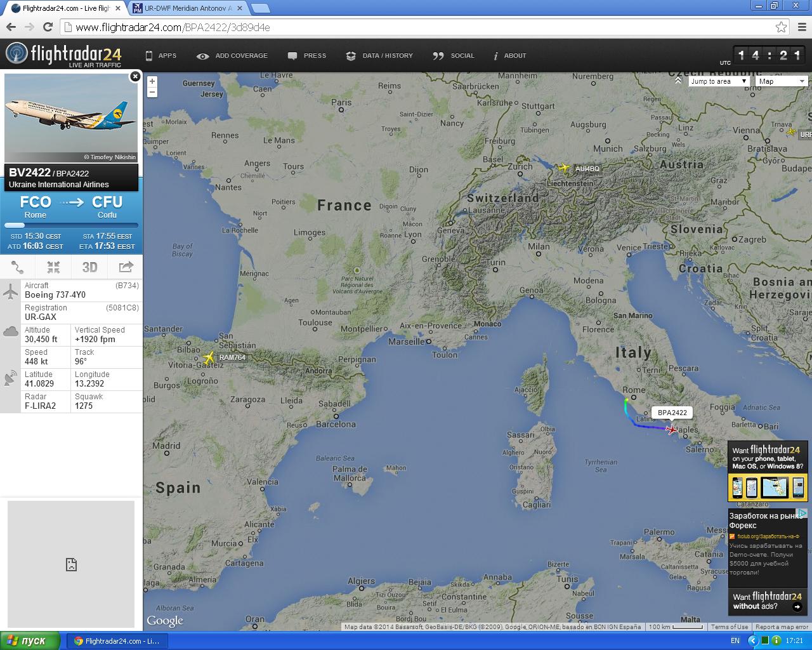The image size is (812, 650).
Task: Collapse map controls double-chevron
Action: 678,81
